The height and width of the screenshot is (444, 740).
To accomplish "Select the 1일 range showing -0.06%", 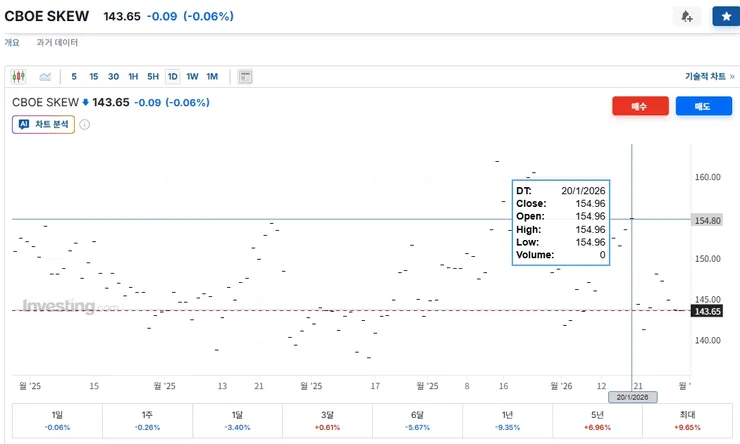I will click(57, 421).
